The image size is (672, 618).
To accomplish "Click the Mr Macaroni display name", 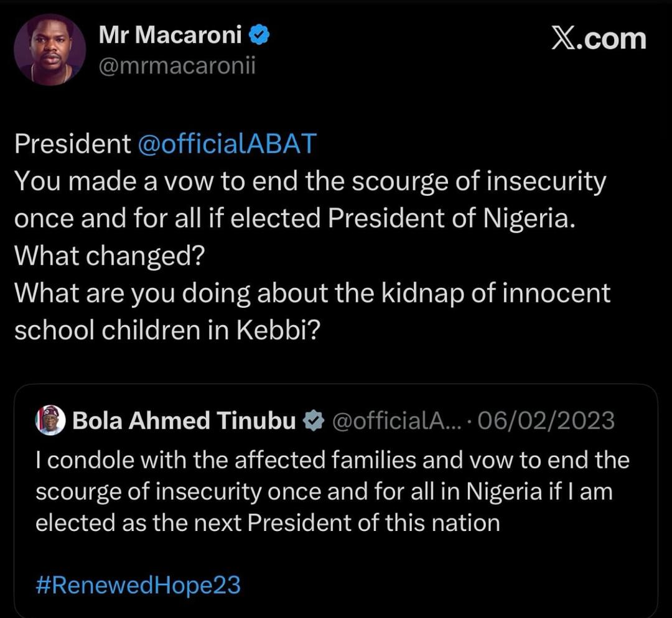I will pos(170,36).
